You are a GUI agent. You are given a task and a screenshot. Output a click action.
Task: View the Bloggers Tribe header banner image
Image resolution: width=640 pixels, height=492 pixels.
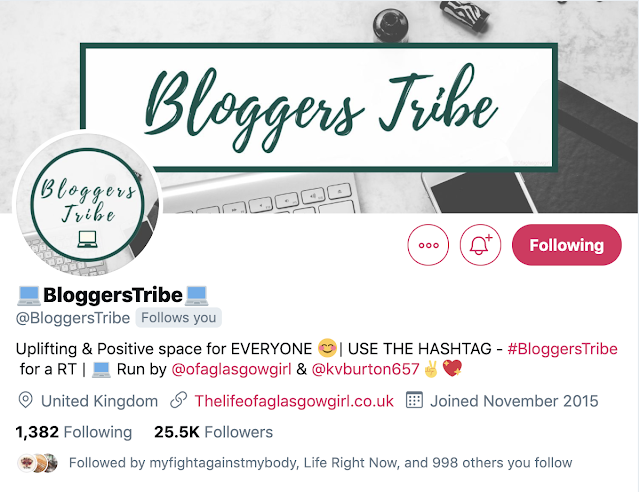[318, 107]
